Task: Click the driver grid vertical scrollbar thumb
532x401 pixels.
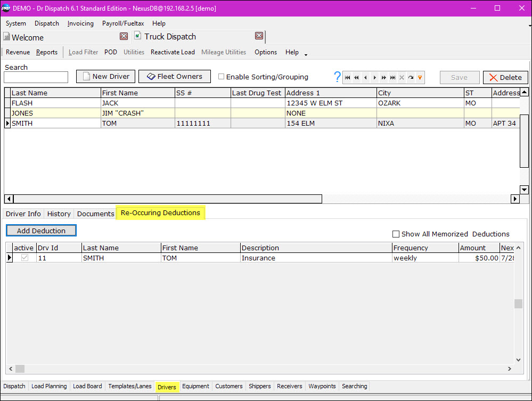Action: (524, 141)
